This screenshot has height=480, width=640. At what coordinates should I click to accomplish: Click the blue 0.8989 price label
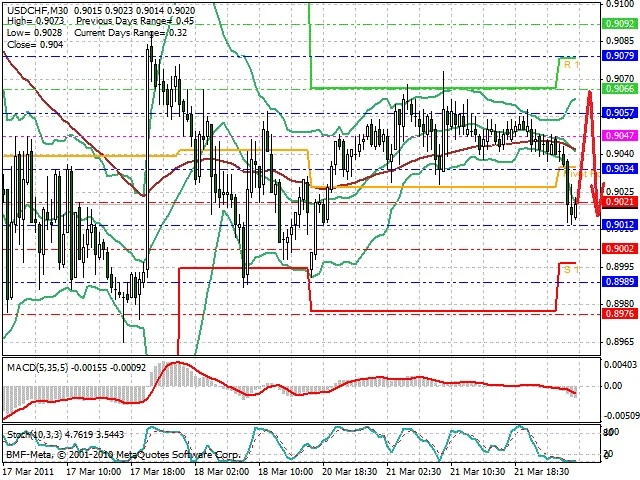pos(620,282)
